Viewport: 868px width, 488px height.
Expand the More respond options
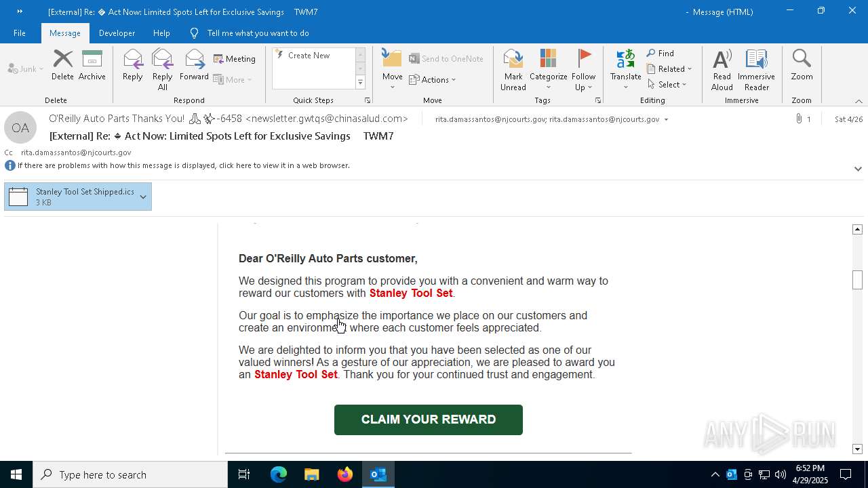[x=233, y=79]
